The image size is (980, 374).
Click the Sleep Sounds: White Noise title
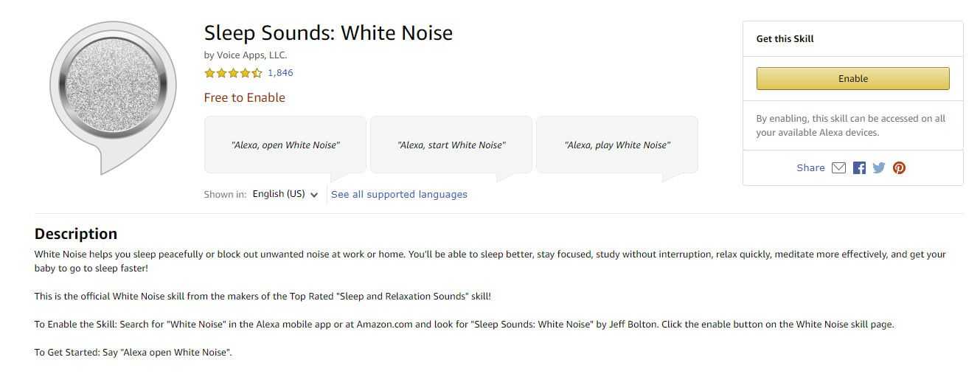[328, 33]
